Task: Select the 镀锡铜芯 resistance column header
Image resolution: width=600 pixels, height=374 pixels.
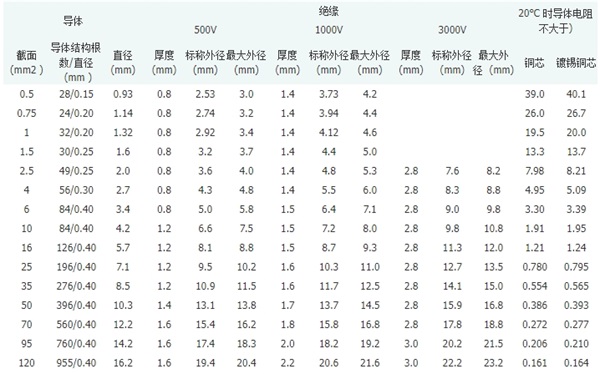Action: click(576, 63)
